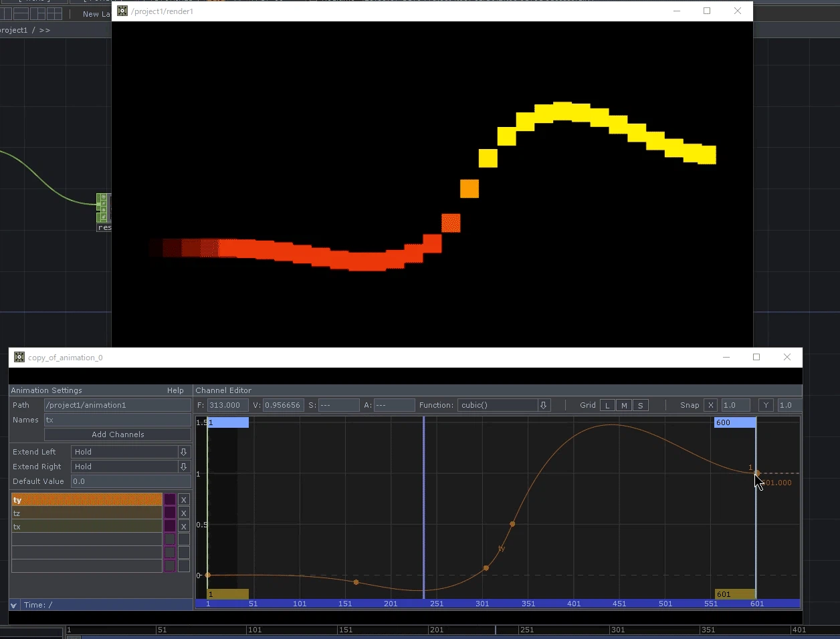The image size is (840, 639).
Task: Toggle the X snap button
Action: 711,405
